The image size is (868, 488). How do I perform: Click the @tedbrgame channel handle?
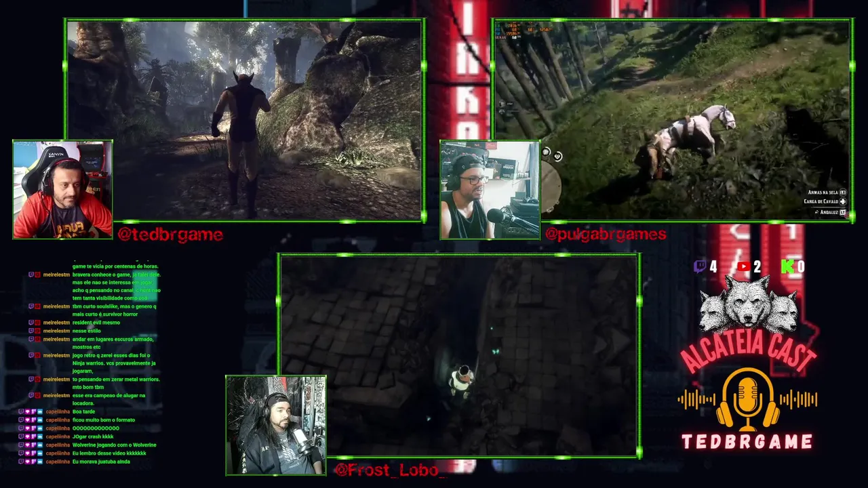[x=170, y=235]
